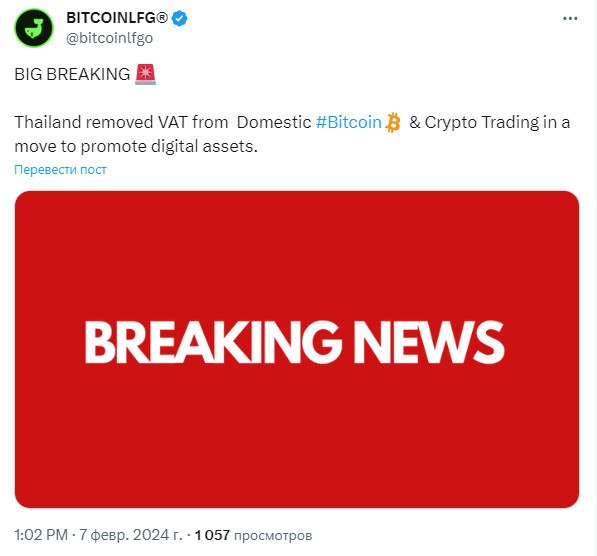This screenshot has height=556, width=597.
Task: Click the Перевести пост translate link
Action: coord(60,169)
